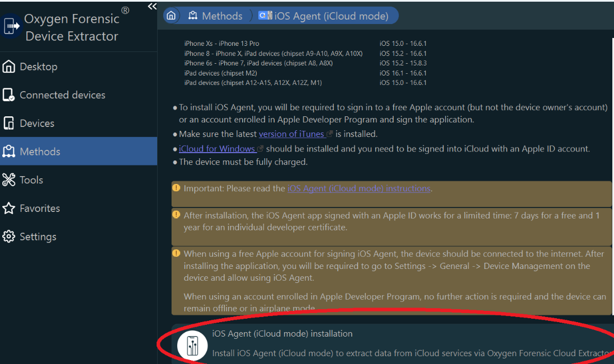Open the Settings section
614x364 pixels.
(78, 237)
